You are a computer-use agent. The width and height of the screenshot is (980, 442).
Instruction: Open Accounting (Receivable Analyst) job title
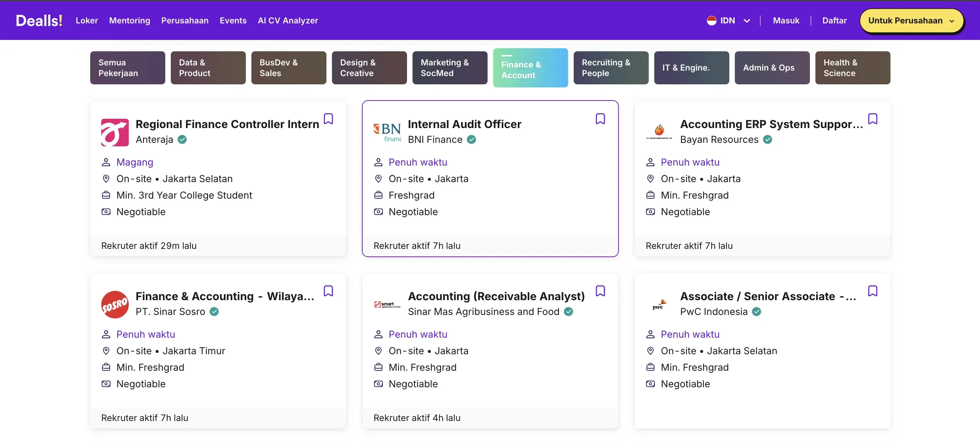coord(496,296)
